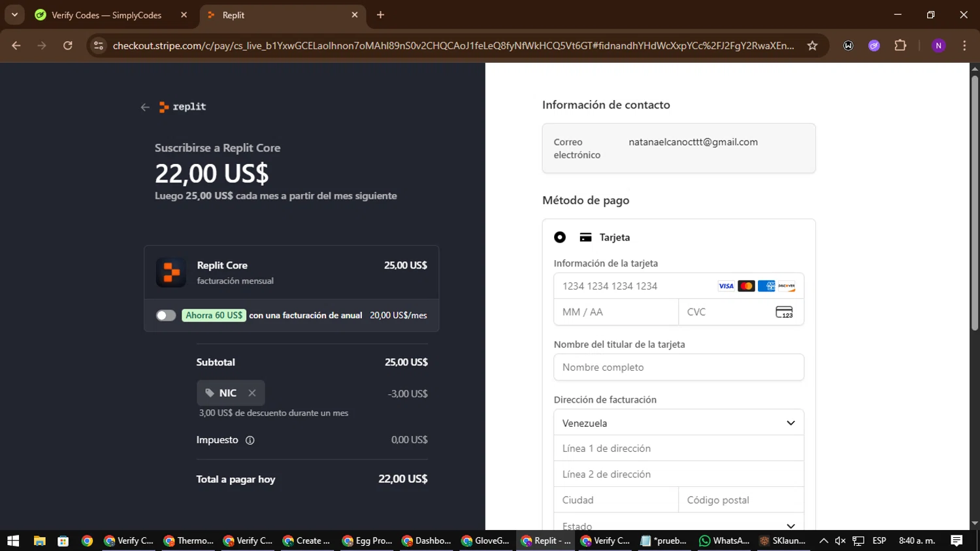980x551 pixels.
Task: Open SKlaun... taskbar app
Action: [783, 541]
